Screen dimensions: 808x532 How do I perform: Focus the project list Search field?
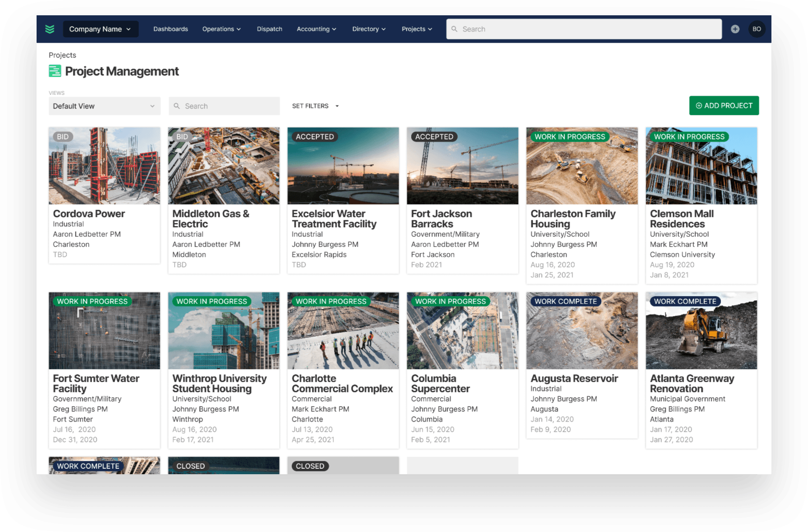click(x=224, y=106)
